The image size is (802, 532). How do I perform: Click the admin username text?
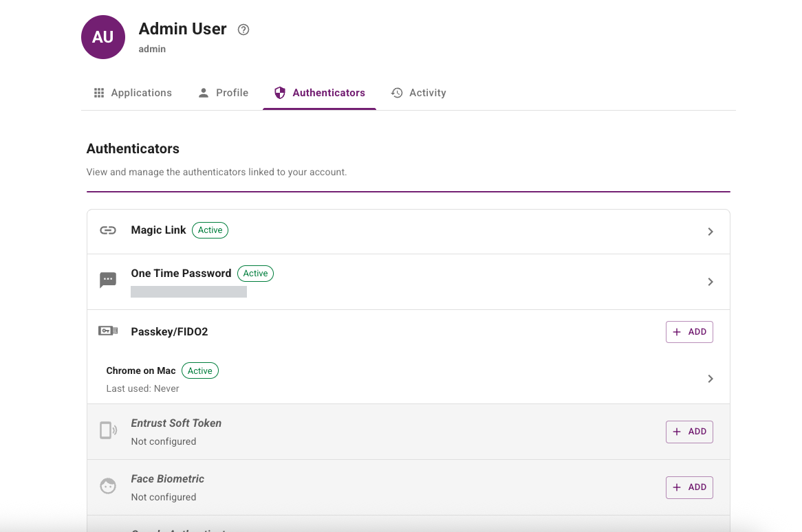click(x=152, y=49)
